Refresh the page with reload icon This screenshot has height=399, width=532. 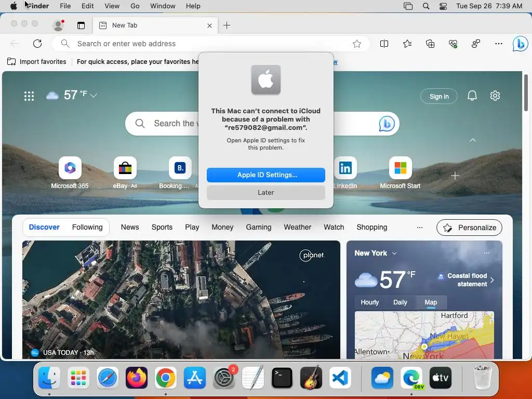coord(37,44)
